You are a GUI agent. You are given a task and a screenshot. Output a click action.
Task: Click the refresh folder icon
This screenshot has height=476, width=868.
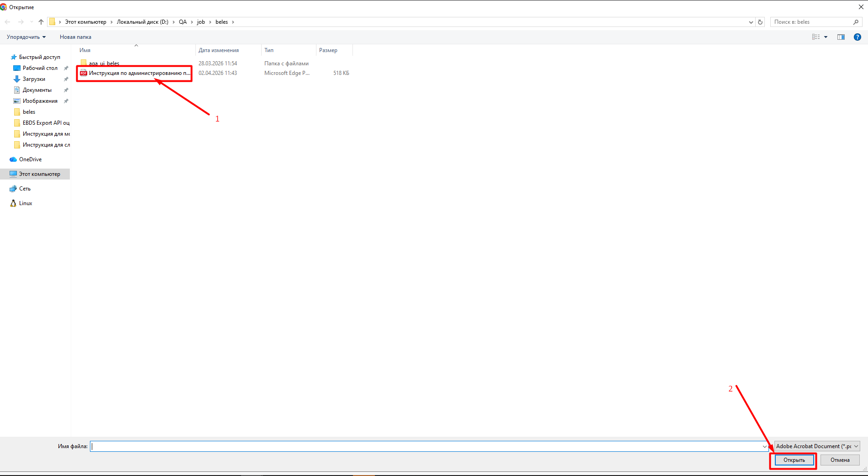pos(760,22)
